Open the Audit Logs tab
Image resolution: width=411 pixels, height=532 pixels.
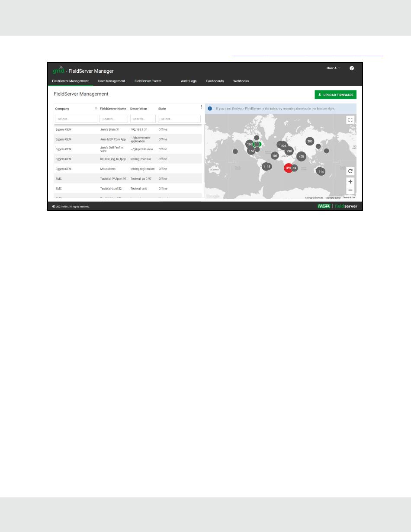pos(189,81)
